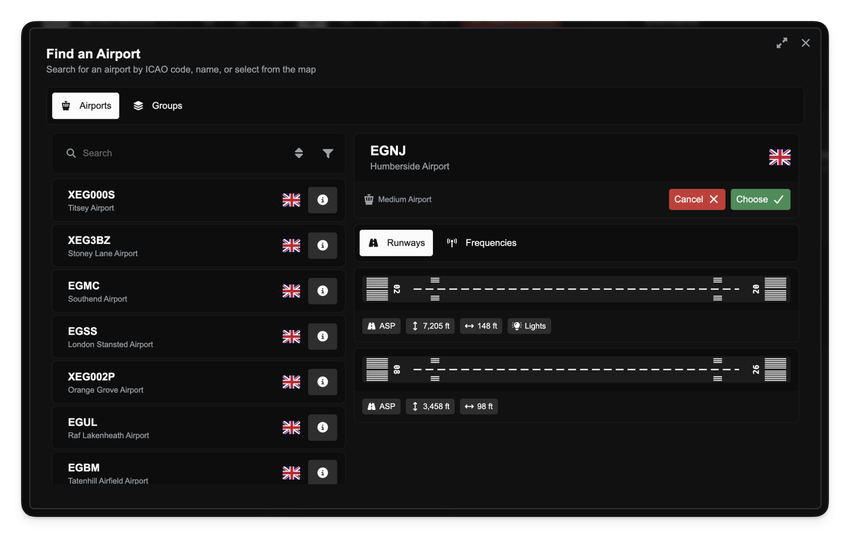Viewport: 850px width, 538px height.
Task: Click info icon for Titsey Airport
Action: [x=322, y=200]
